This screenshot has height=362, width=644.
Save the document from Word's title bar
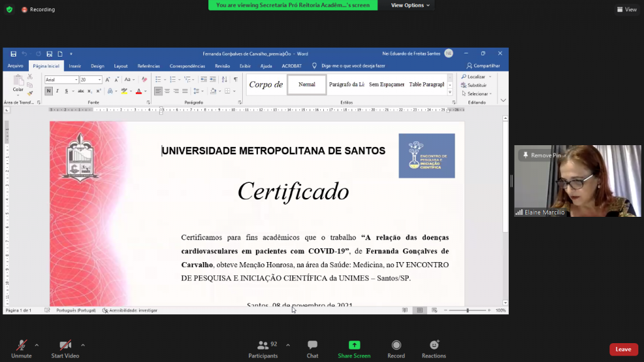[x=14, y=54]
